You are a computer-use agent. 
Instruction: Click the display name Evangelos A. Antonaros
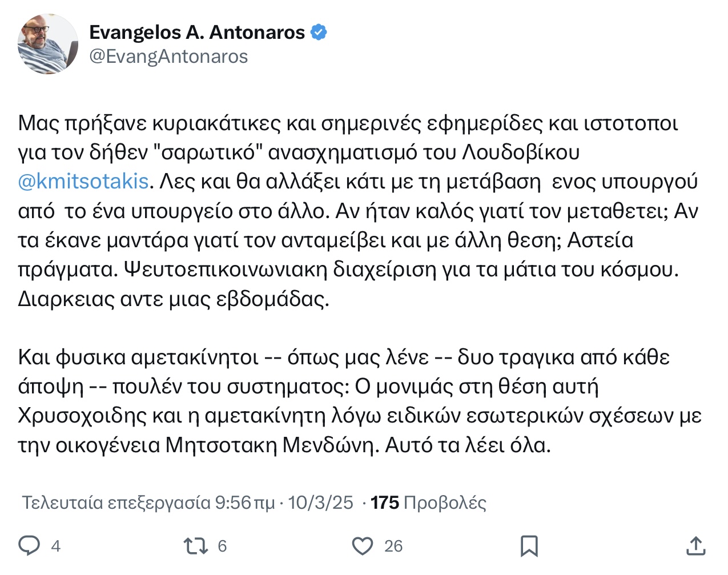tap(197, 33)
